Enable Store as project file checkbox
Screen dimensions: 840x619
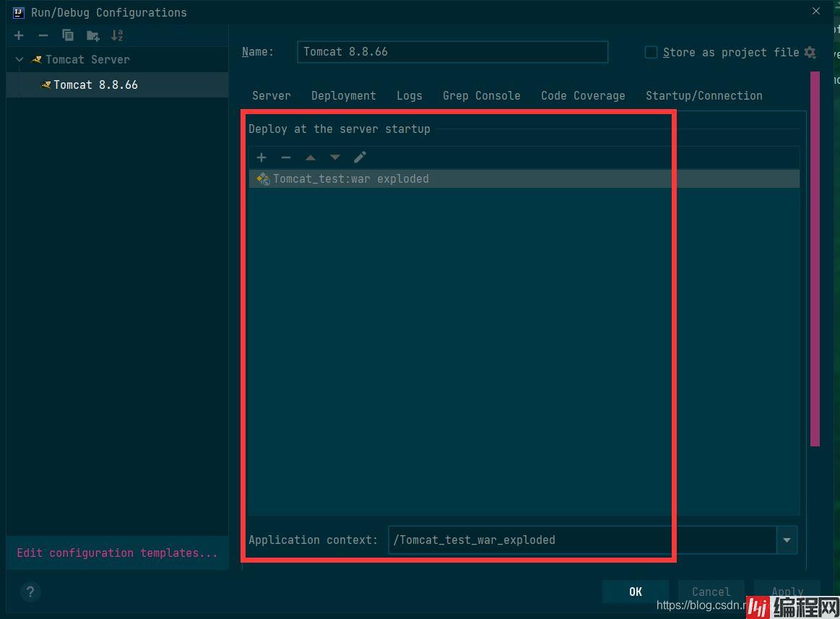click(x=651, y=52)
